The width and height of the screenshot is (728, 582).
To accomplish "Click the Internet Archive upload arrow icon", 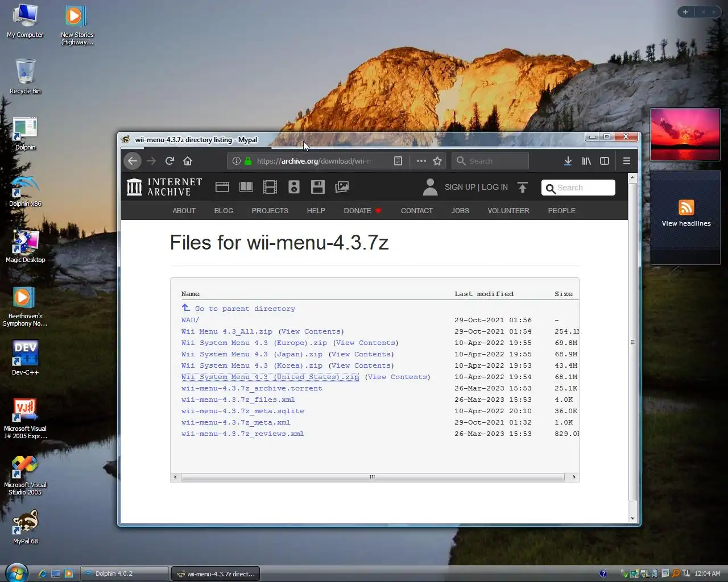I will coord(523,187).
